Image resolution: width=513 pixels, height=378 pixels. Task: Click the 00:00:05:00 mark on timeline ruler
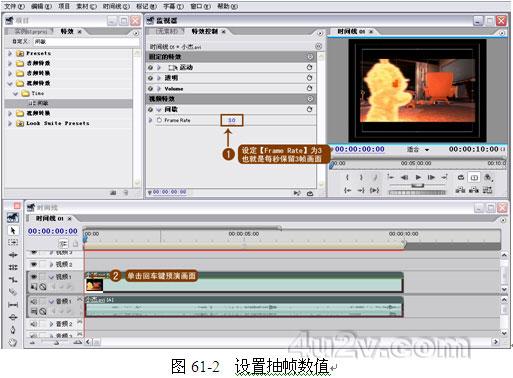pos(244,234)
